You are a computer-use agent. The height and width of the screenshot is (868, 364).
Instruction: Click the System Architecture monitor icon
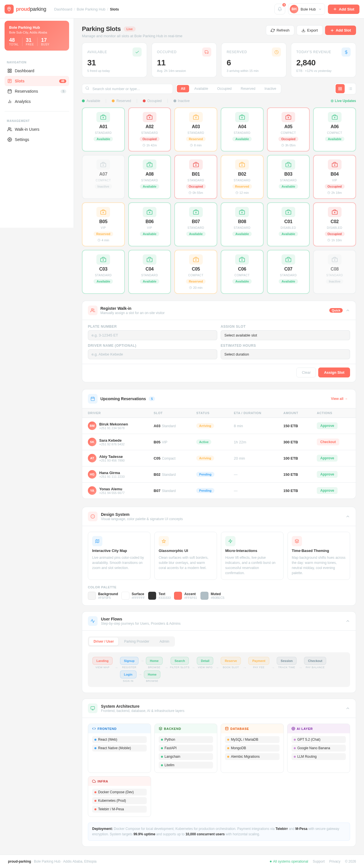(93, 708)
